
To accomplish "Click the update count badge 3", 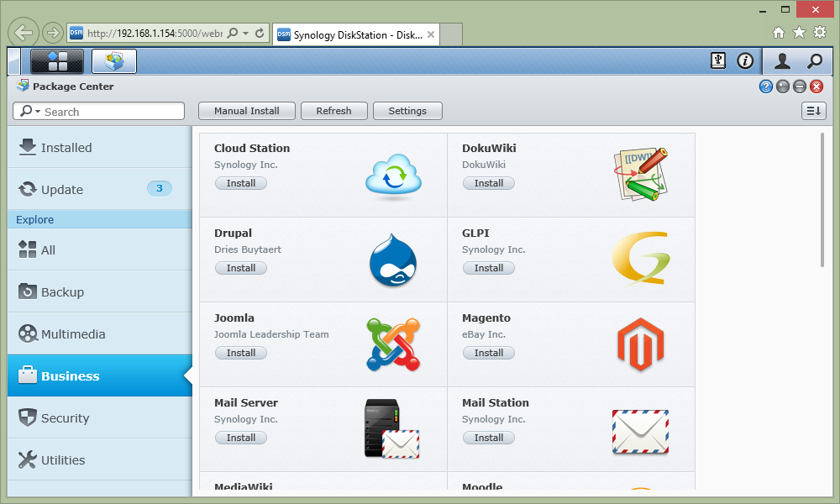I will [x=159, y=188].
